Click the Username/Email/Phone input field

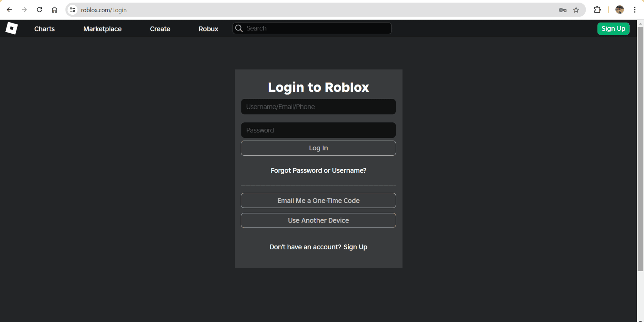[318, 106]
